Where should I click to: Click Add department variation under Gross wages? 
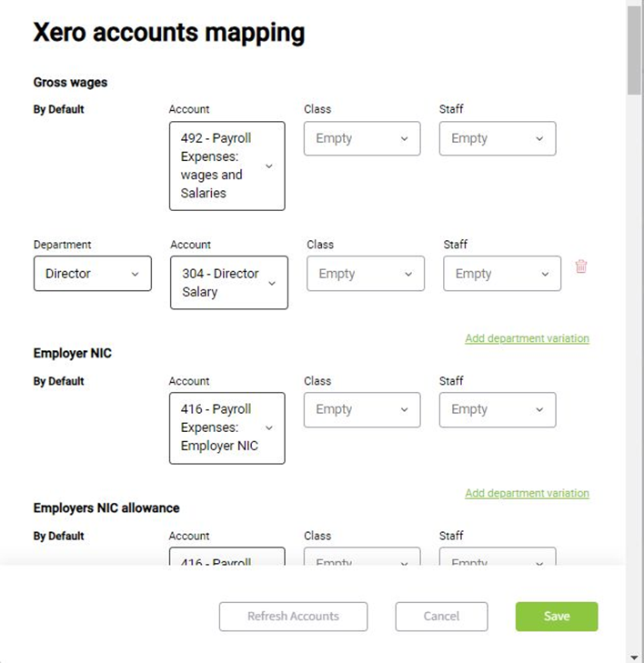[527, 338]
